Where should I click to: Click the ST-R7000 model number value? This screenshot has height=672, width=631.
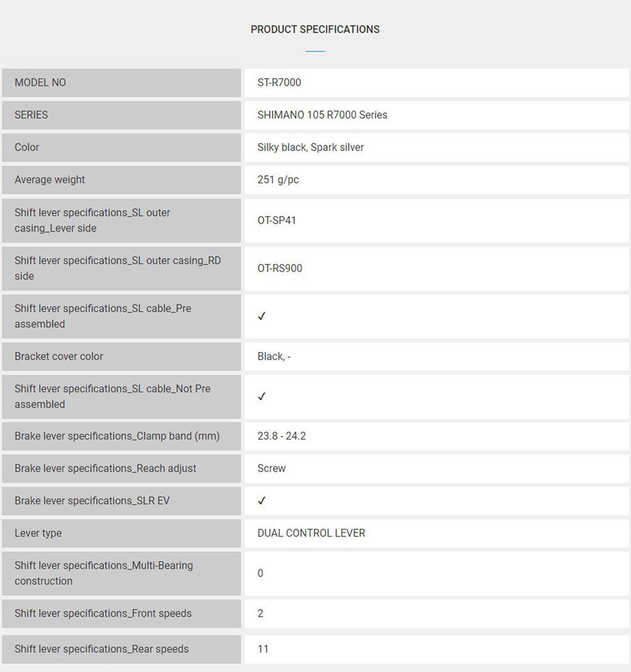click(279, 83)
